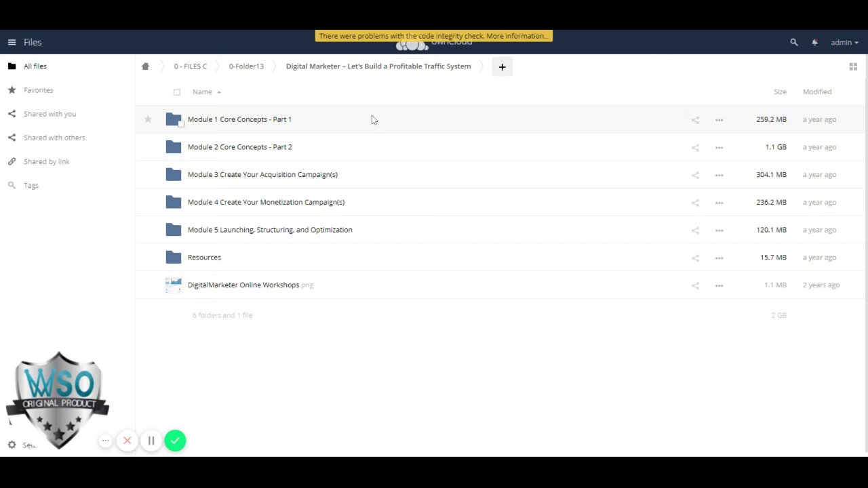Image resolution: width=868 pixels, height=488 pixels.
Task: Click the 2 years ago date
Action: (x=821, y=285)
